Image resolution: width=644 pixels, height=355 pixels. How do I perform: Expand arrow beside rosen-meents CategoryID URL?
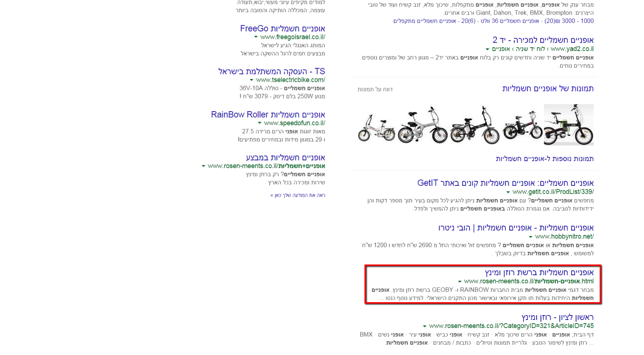coord(425,326)
